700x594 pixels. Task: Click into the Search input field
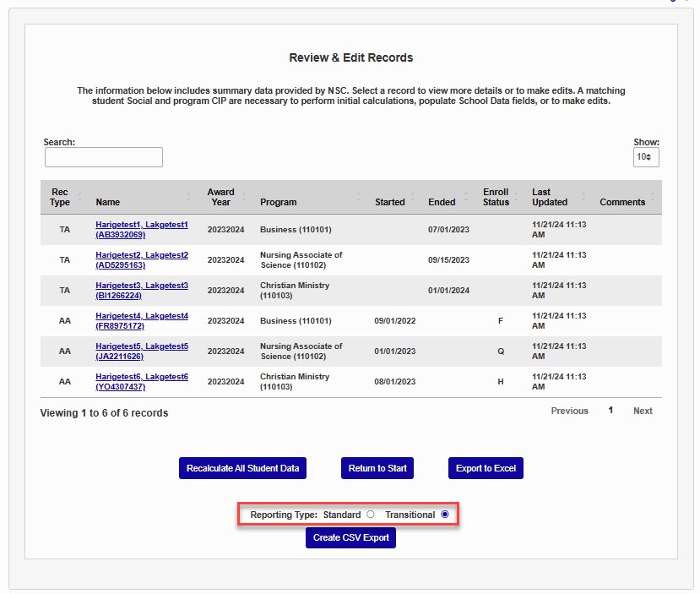[103, 157]
